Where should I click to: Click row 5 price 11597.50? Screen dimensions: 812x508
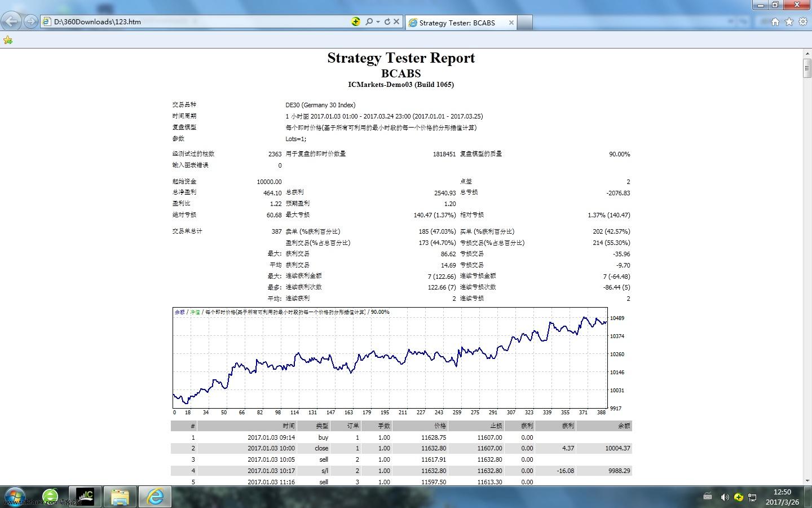coord(434,482)
